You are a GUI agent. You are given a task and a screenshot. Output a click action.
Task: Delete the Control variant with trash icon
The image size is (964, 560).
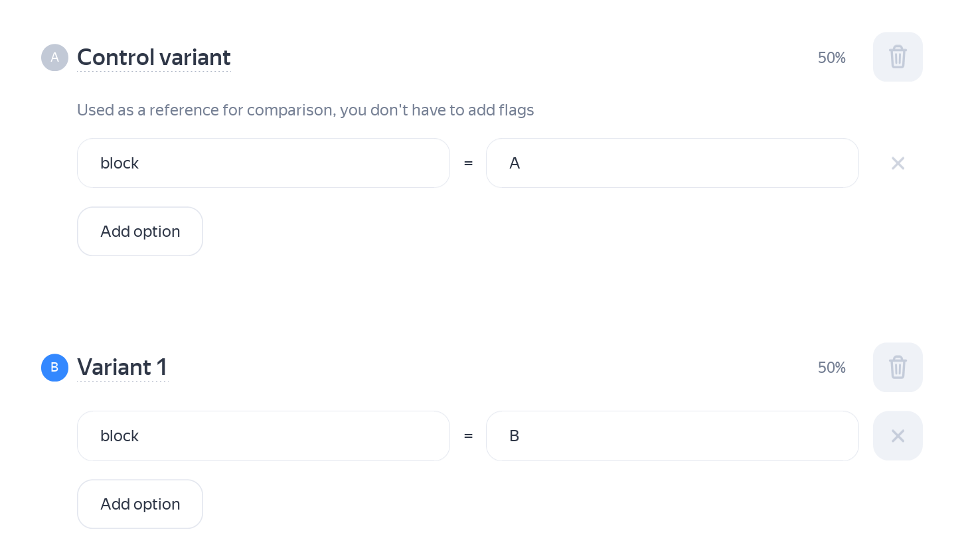(898, 57)
